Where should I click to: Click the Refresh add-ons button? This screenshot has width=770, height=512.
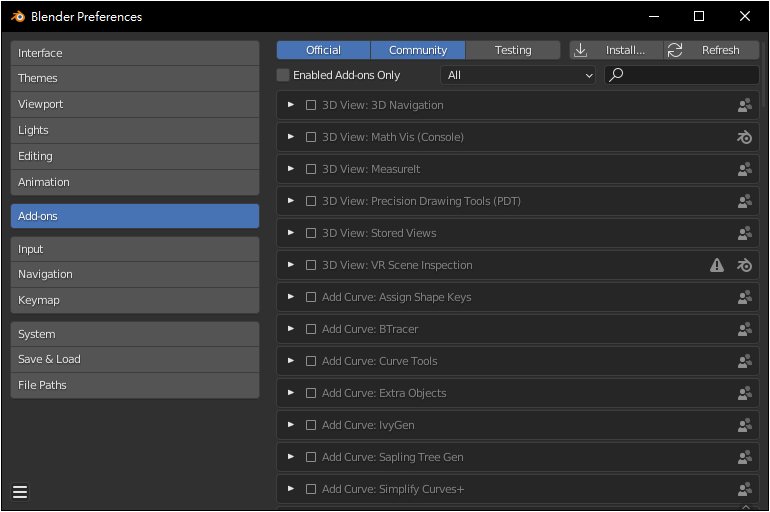click(x=712, y=50)
